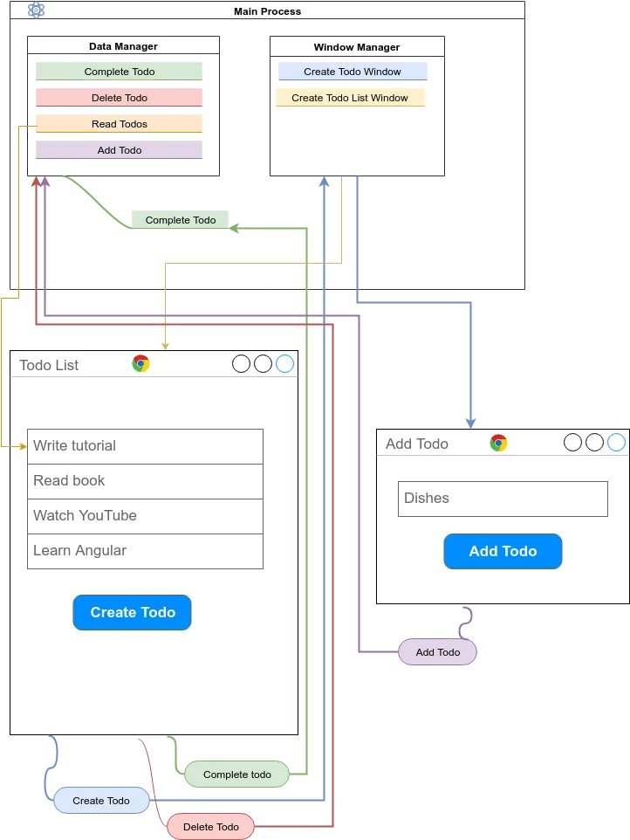
Task: Click the blue circle in Todo List titlebar
Action: 284,364
